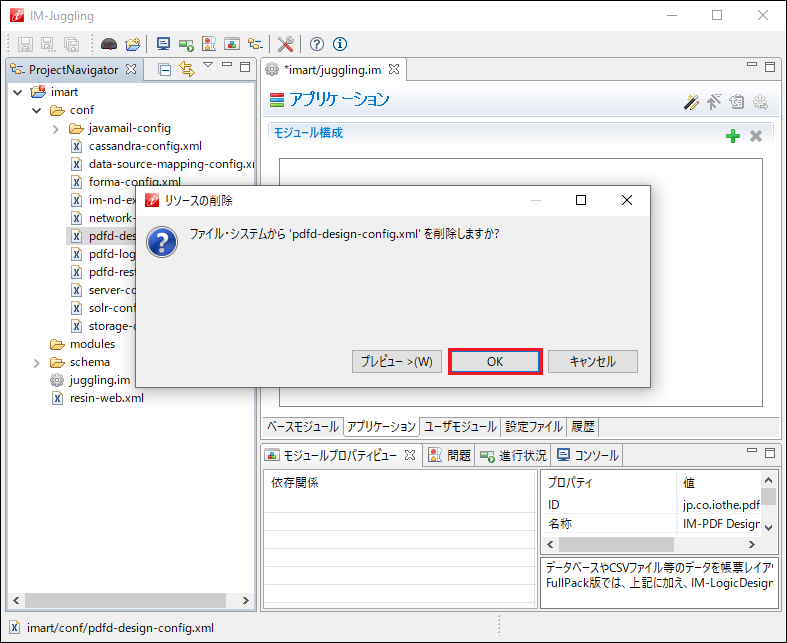The image size is (787, 643).
Task: Remove module with grey X icon
Action: [756, 136]
